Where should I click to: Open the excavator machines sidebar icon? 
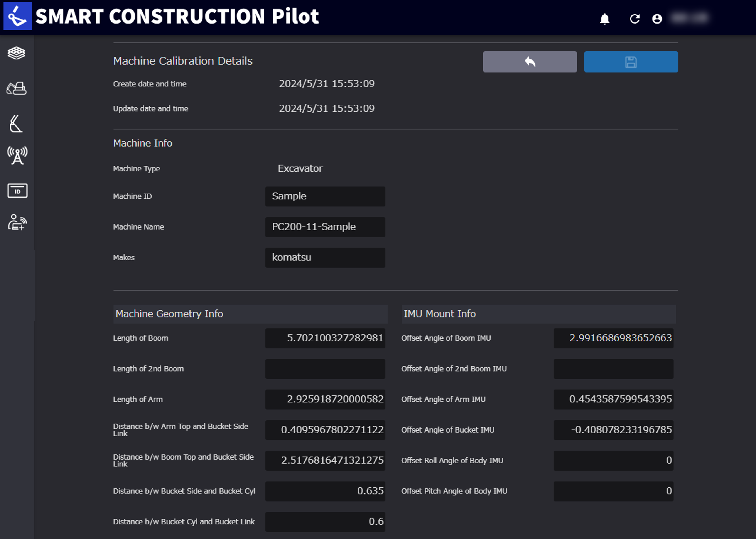(17, 88)
